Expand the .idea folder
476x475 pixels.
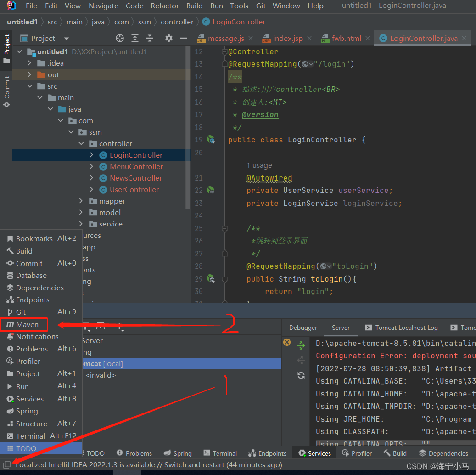pos(29,63)
